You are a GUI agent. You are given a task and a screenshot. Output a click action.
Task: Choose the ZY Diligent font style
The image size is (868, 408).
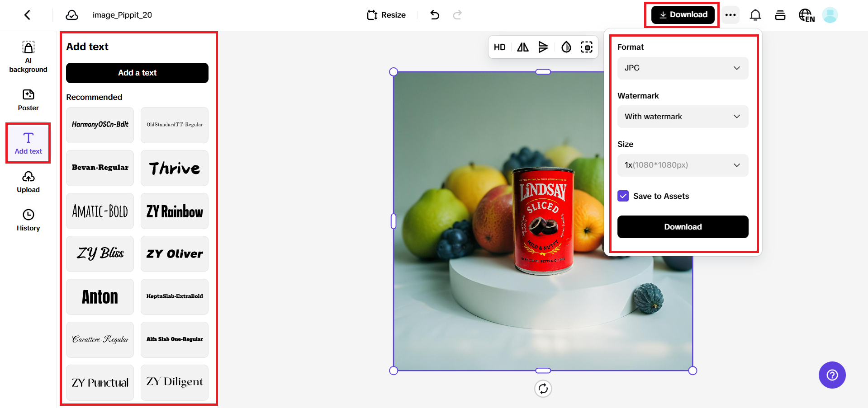(175, 382)
